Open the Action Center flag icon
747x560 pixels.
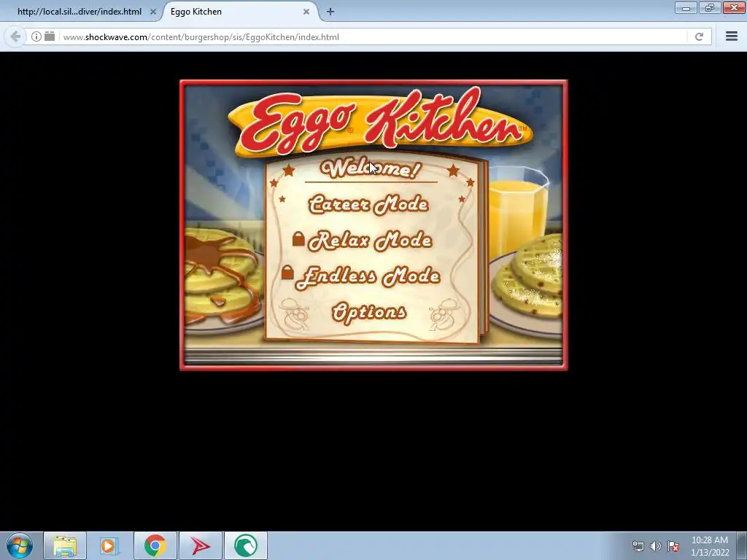click(x=673, y=546)
